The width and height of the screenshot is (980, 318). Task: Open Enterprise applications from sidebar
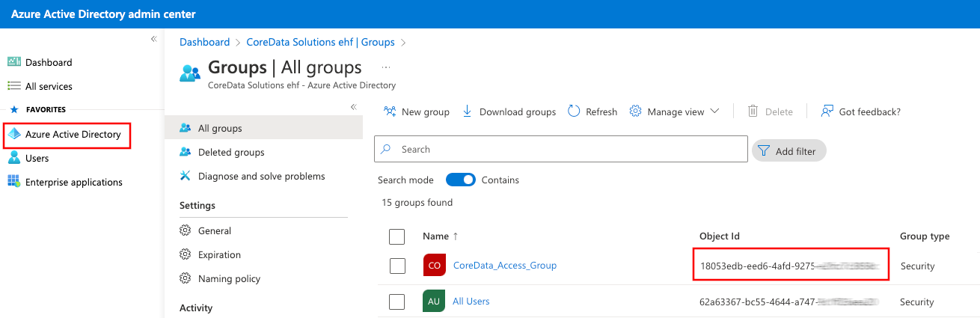pyautogui.click(x=73, y=182)
